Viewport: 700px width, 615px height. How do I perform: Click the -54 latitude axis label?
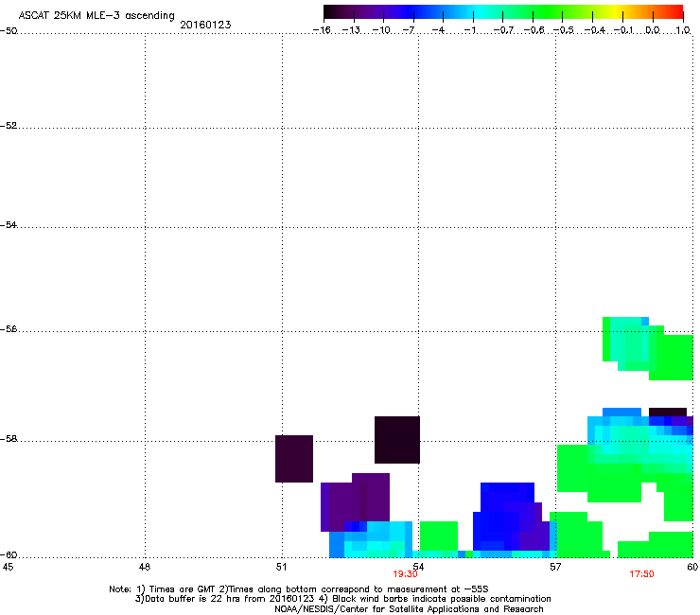pos(9,224)
